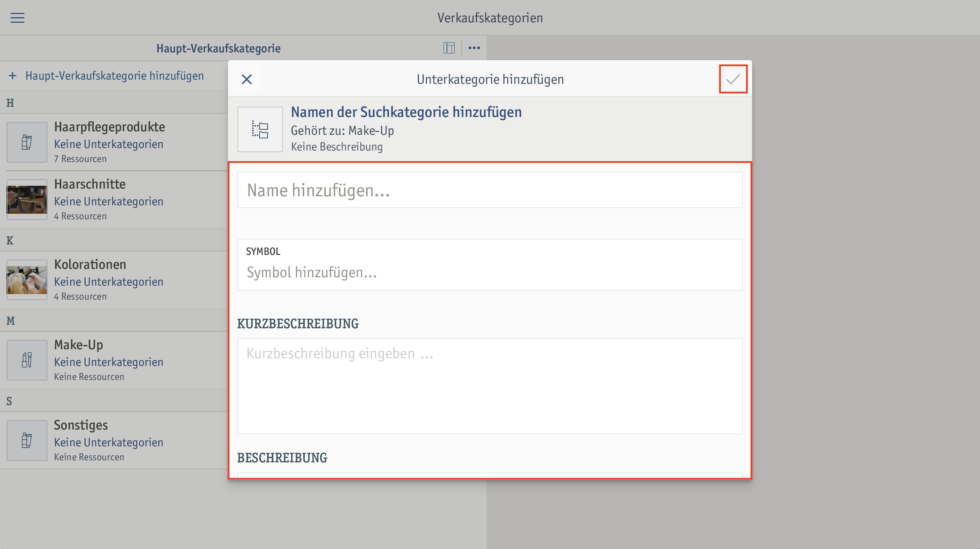Viewport: 980px width, 549px height.
Task: Click the BESCHREIBUNG section heading
Action: click(282, 458)
